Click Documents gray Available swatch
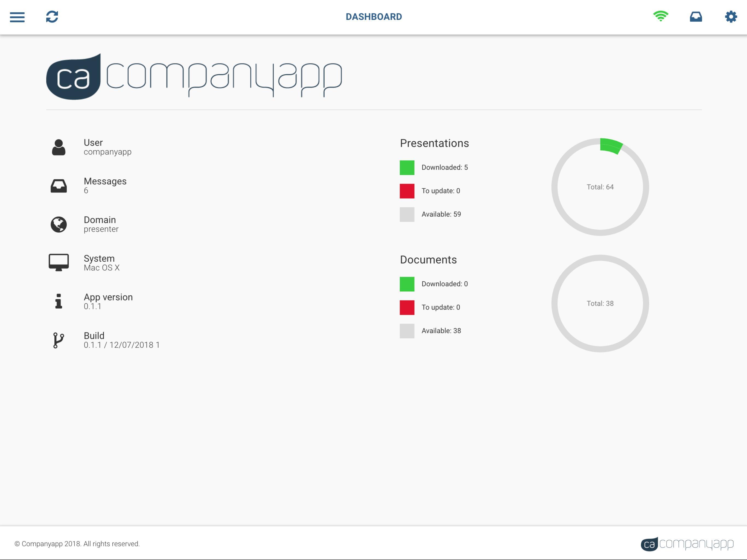Image resolution: width=747 pixels, height=560 pixels. [407, 331]
